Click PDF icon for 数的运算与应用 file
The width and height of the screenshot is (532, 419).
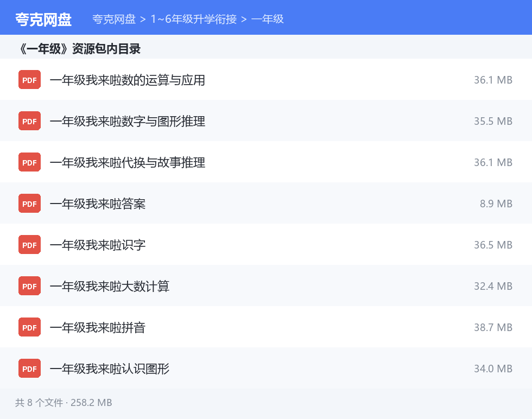[x=29, y=80]
